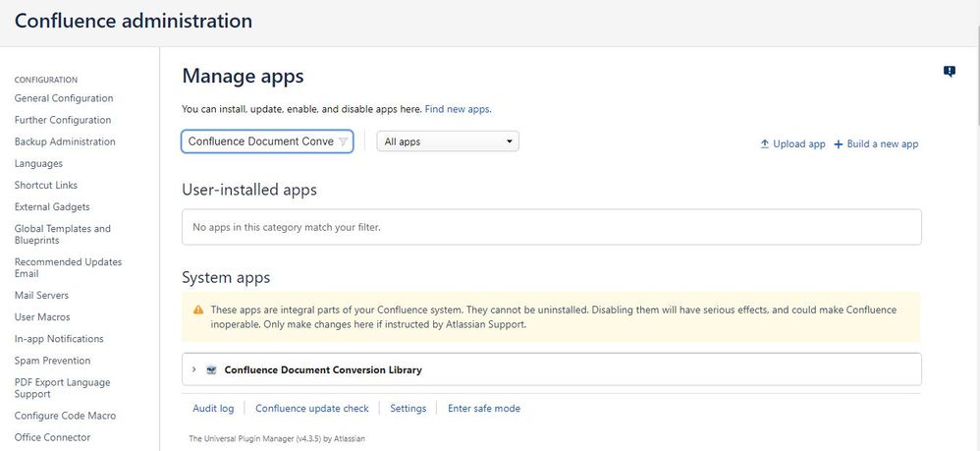Image resolution: width=980 pixels, height=451 pixels.
Task: Click the Confluence administration title
Action: tap(134, 21)
